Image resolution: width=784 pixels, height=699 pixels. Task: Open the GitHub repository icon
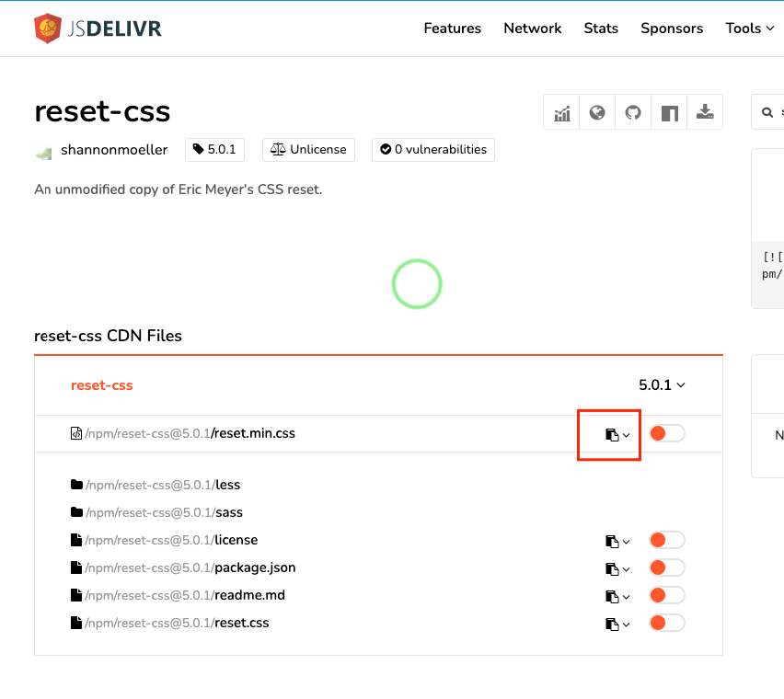pyautogui.click(x=633, y=112)
